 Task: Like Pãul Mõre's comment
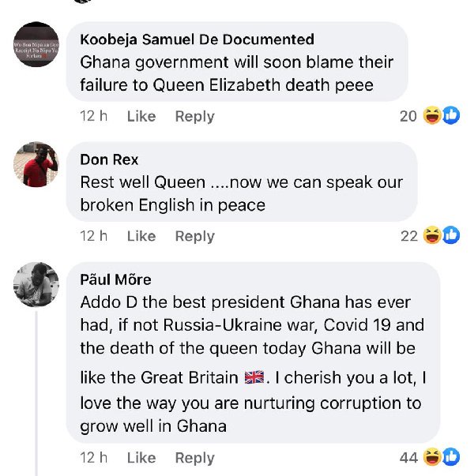coord(141,458)
